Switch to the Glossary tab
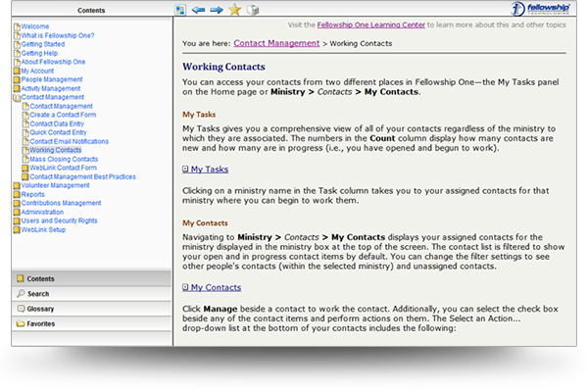588x391 pixels. point(91,309)
